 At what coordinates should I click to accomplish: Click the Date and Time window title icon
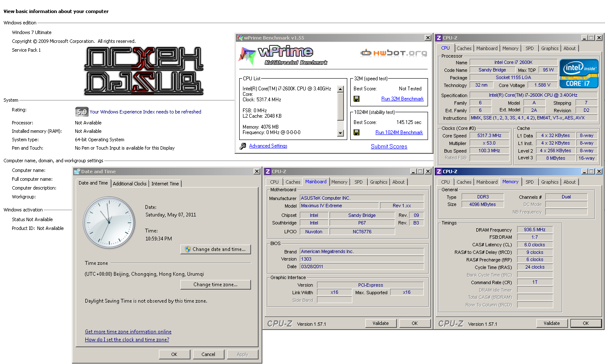[x=77, y=171]
